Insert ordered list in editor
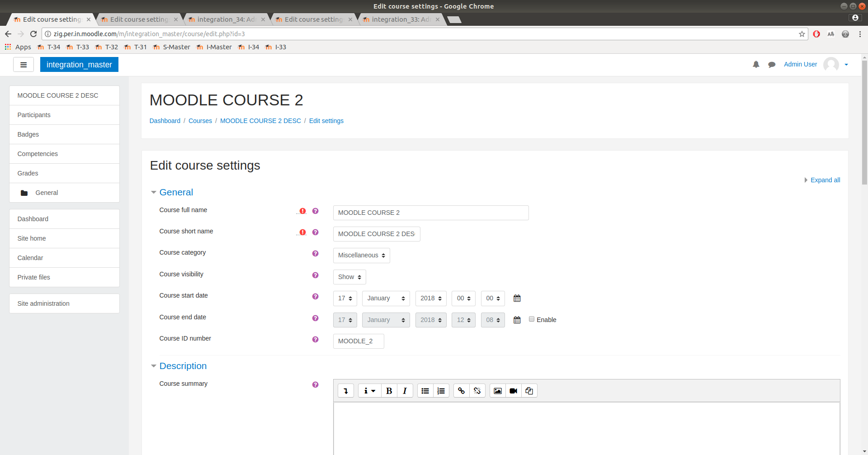The height and width of the screenshot is (455, 868). (x=441, y=391)
